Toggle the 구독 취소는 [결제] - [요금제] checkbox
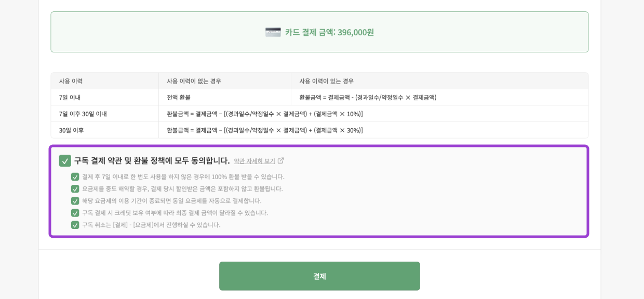Viewport: 644px width, 299px height. pyautogui.click(x=75, y=225)
